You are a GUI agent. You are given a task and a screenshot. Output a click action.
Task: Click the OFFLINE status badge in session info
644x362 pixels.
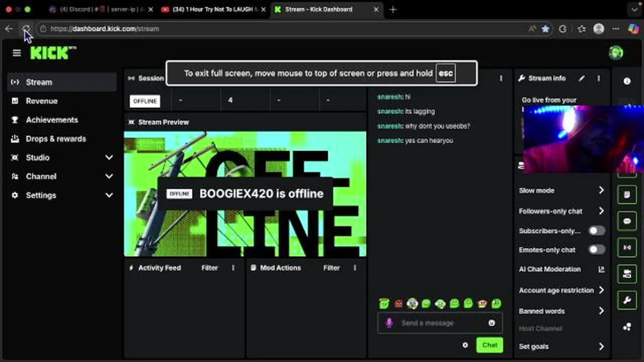[145, 101]
